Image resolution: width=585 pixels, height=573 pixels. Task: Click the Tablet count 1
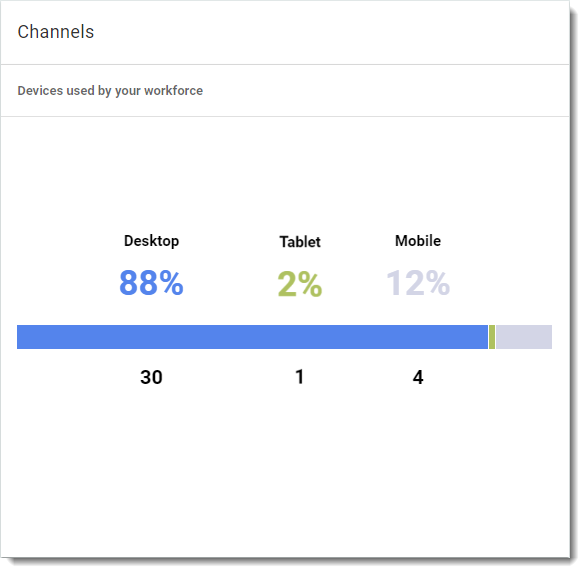click(300, 377)
